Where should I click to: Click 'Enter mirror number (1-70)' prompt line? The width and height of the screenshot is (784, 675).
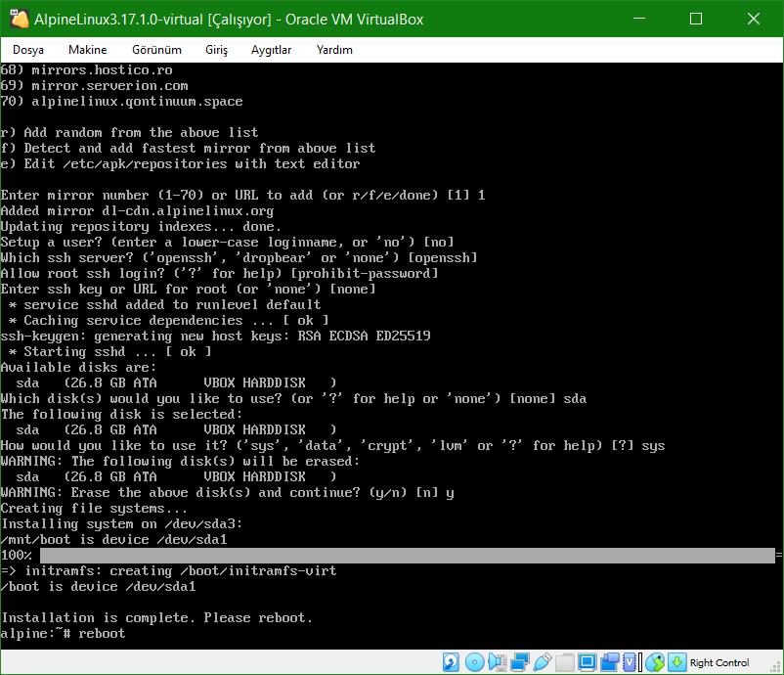point(243,195)
